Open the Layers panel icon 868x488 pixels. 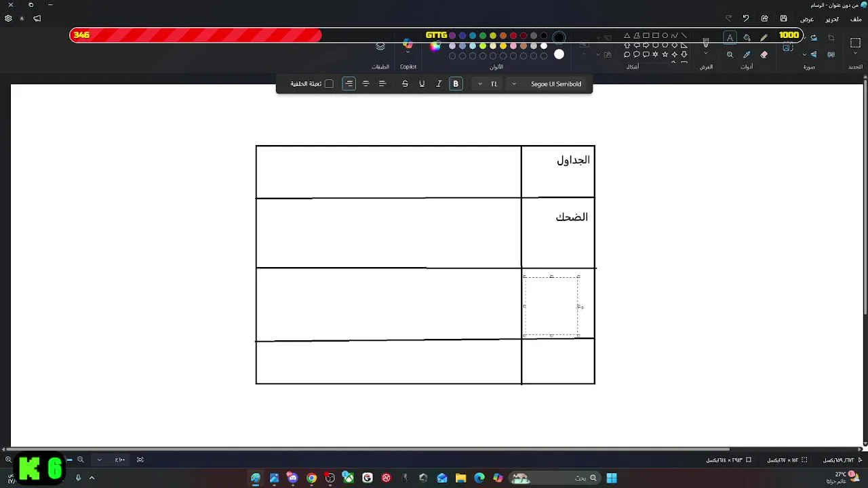tap(380, 46)
